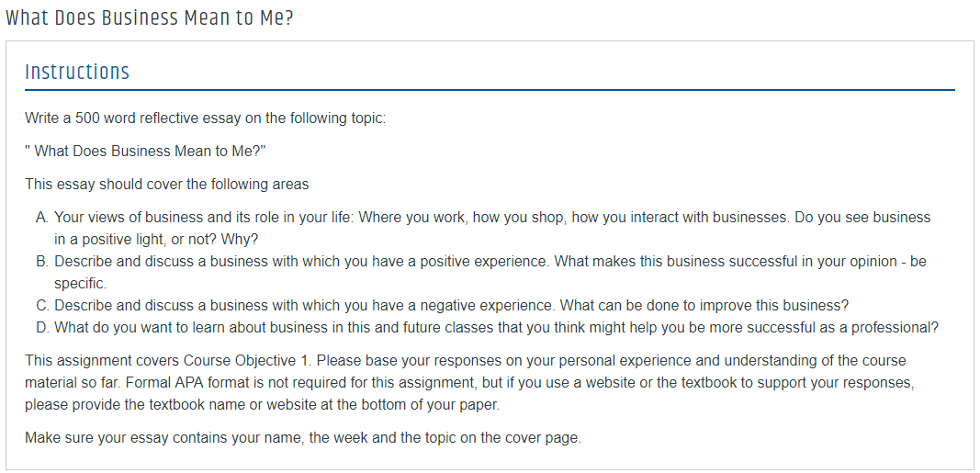
Task: Click the quoted essay topic line
Action: [146, 152]
